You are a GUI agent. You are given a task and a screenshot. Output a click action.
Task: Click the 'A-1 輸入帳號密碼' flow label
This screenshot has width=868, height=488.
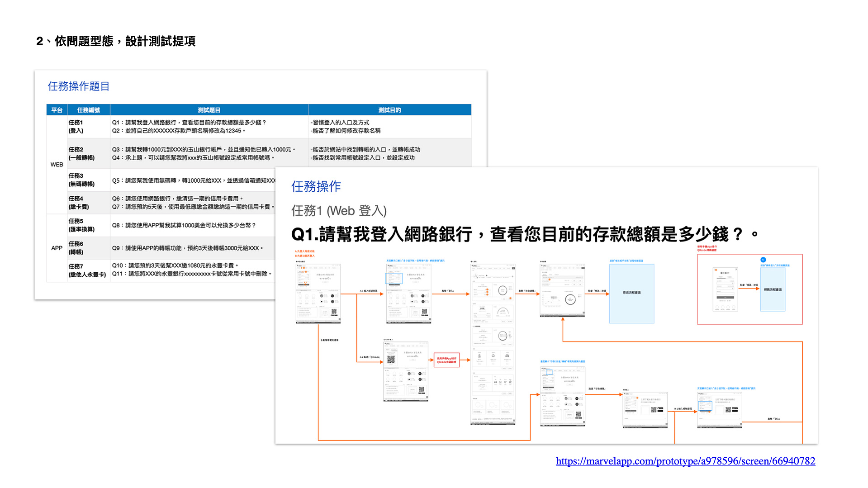[368, 291]
